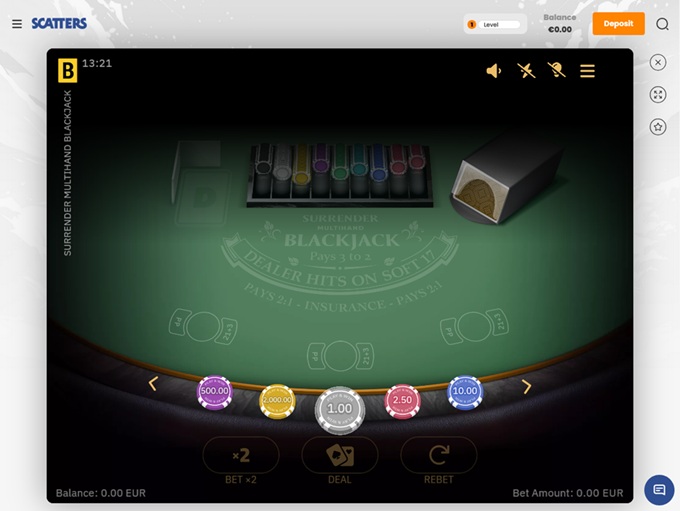Click the orange Deposit button
The width and height of the screenshot is (680, 511).
tap(618, 24)
